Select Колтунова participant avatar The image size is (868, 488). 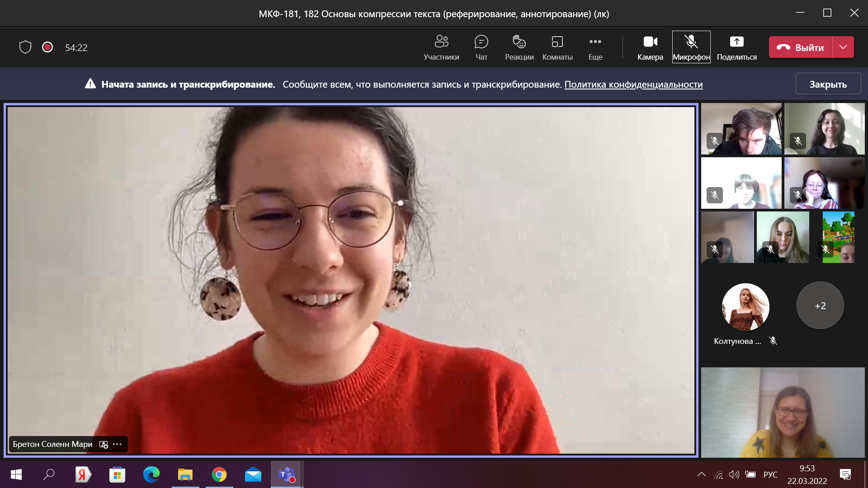(x=745, y=307)
